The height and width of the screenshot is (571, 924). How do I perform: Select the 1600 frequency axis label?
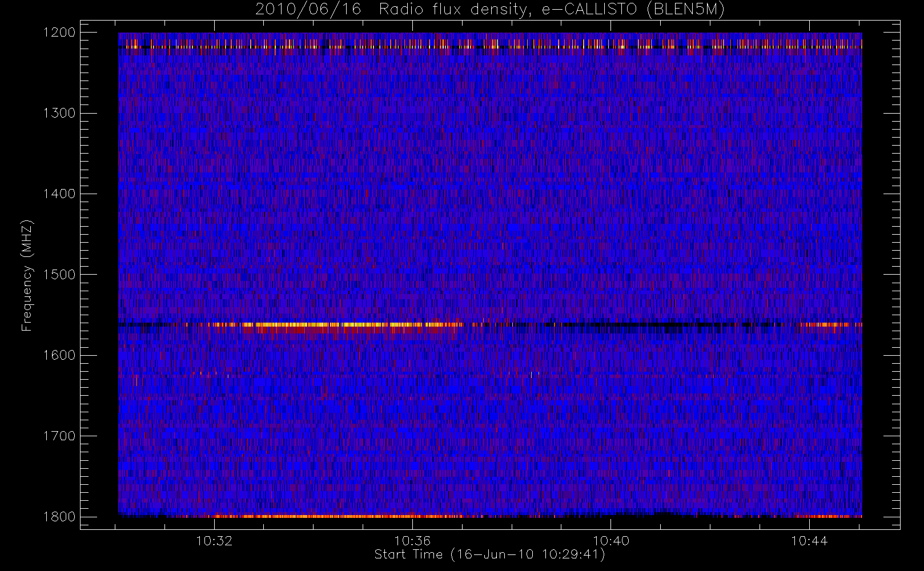coord(59,355)
